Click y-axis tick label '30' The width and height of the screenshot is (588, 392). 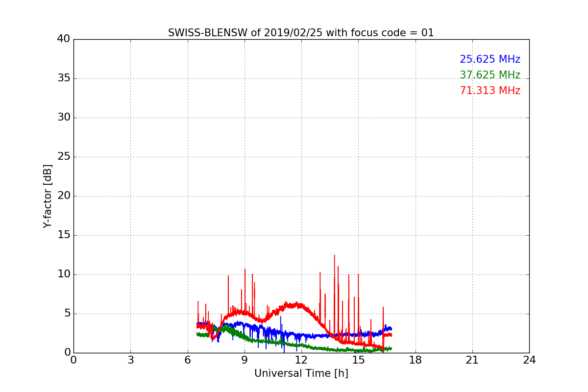pos(64,118)
